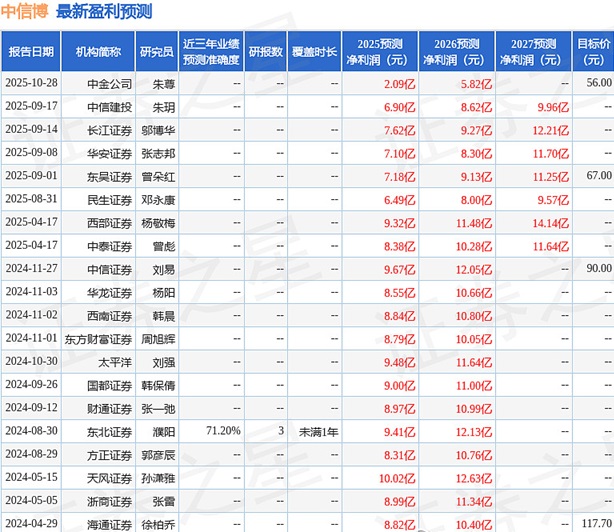This screenshot has height=532, width=614.
Task: Select institution 国都证券
Action: 109,386
